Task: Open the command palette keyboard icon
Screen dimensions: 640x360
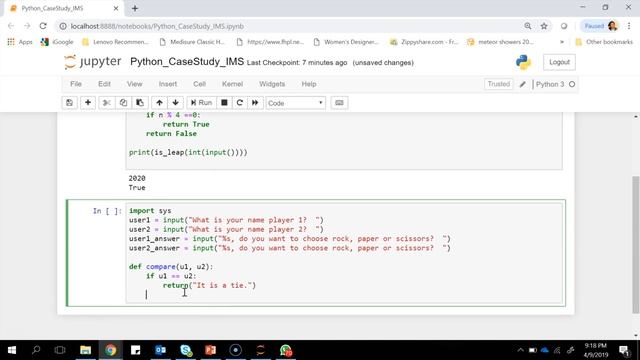Action: coord(339,103)
